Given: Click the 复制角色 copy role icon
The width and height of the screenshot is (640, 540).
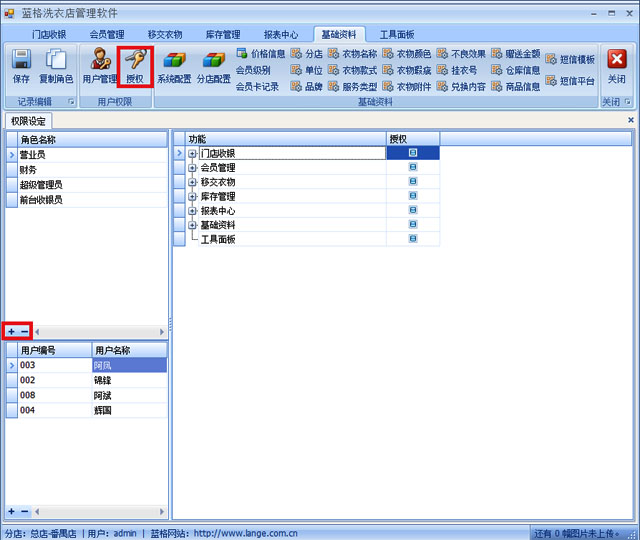Looking at the screenshot, I should pos(56,60).
